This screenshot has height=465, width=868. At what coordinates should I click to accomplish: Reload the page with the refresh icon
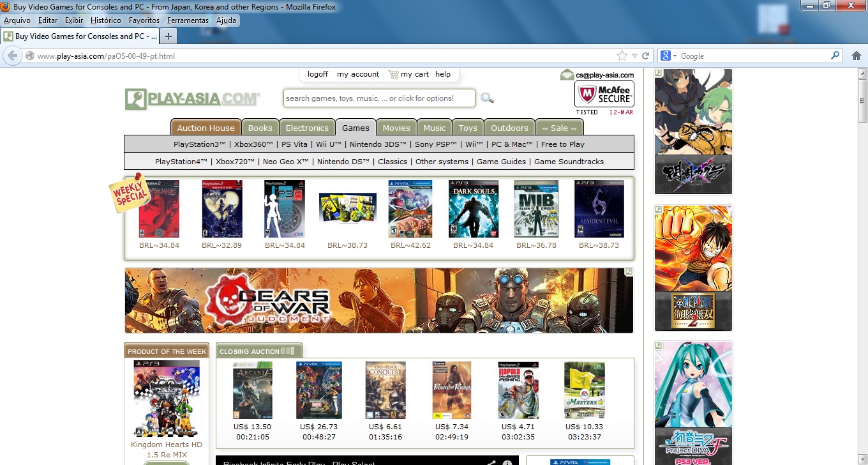645,56
